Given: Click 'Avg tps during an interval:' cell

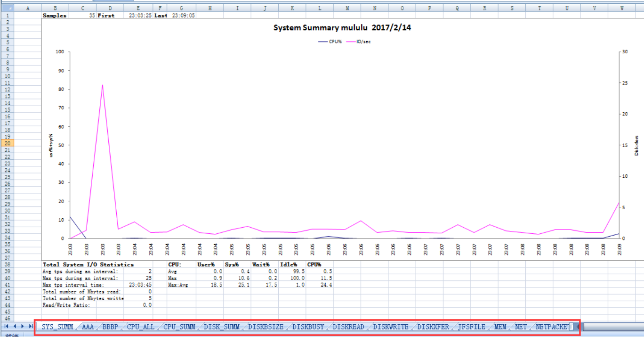Looking at the screenshot, I should pyautogui.click(x=80, y=271).
